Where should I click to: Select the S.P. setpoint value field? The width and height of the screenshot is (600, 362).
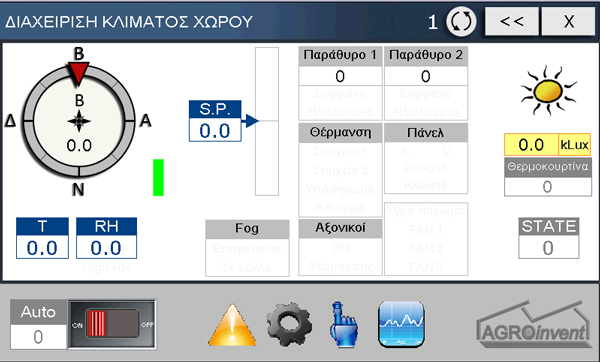tap(215, 130)
